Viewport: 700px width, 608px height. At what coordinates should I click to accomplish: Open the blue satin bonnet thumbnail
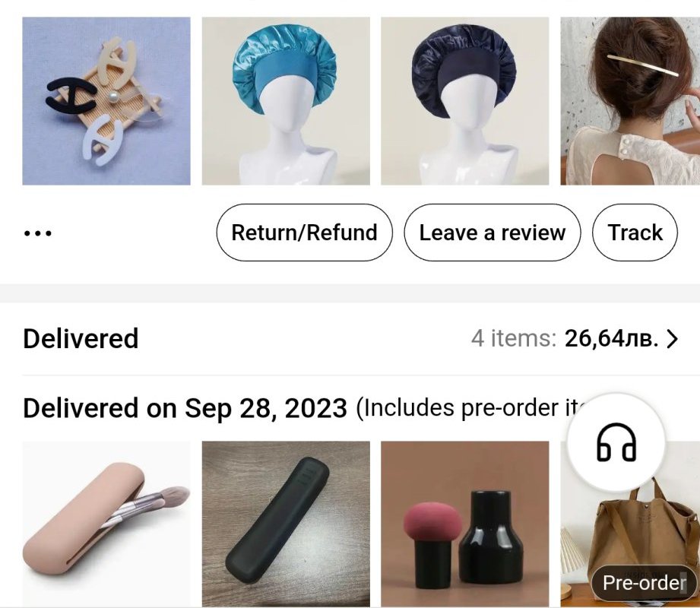click(286, 101)
